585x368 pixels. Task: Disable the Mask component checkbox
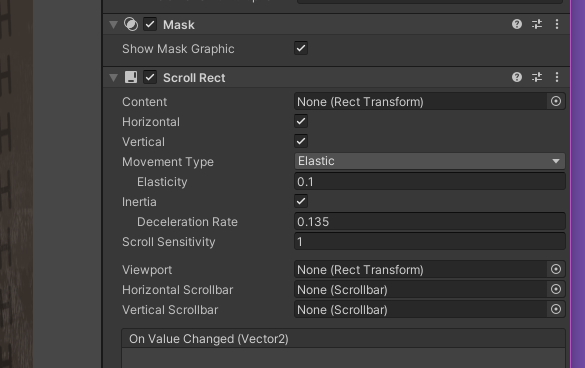coord(150,25)
